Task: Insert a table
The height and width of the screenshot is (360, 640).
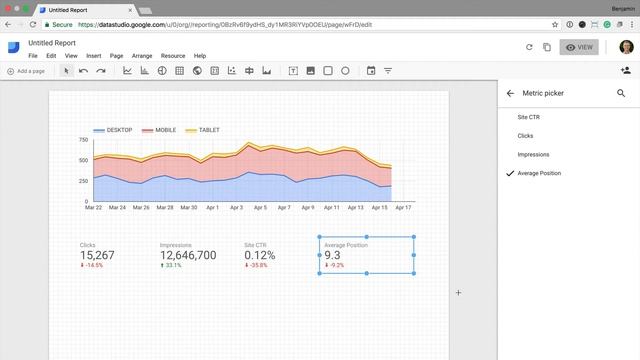Action: pos(180,71)
